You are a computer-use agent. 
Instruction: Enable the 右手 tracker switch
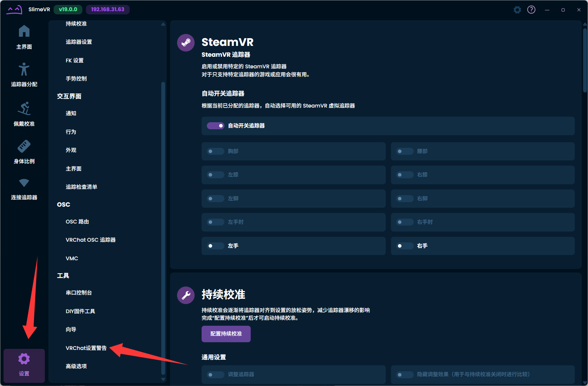pyautogui.click(x=405, y=246)
